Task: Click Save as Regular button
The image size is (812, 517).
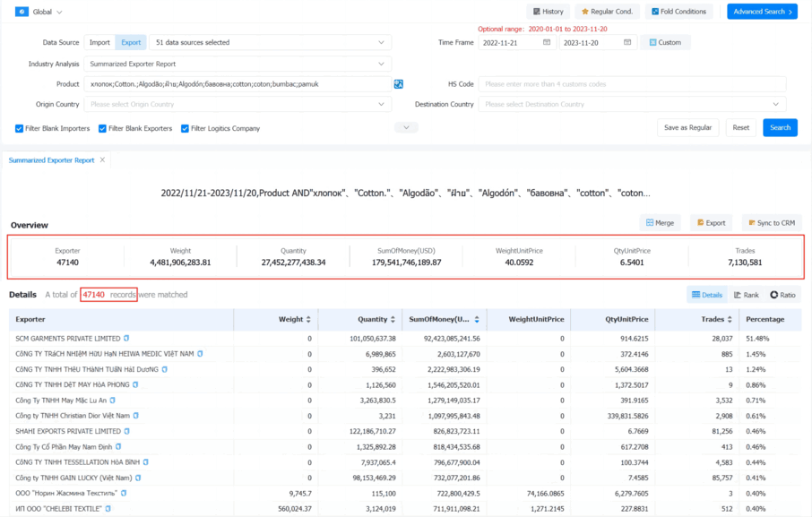Action: [687, 127]
